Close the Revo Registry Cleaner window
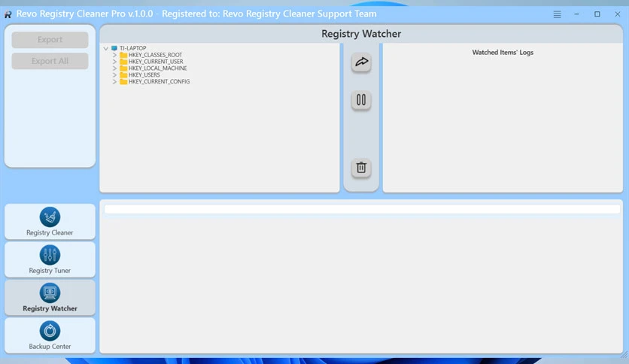This screenshot has height=364, width=629. tap(618, 14)
